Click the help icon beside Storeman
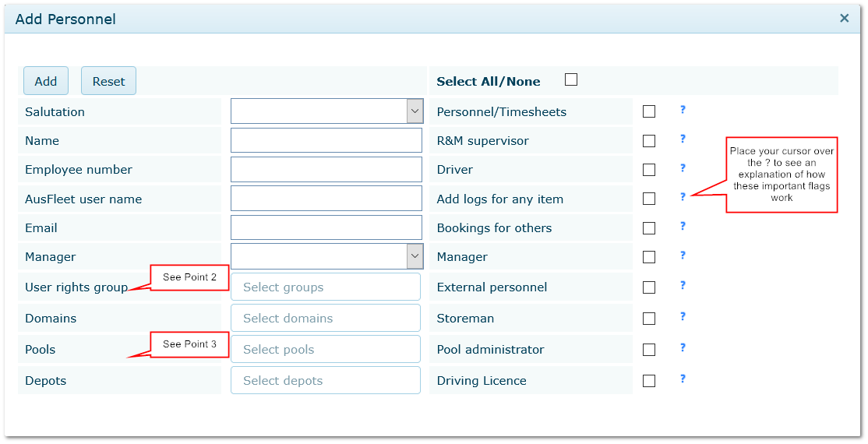The width and height of the screenshot is (868, 444). (683, 316)
